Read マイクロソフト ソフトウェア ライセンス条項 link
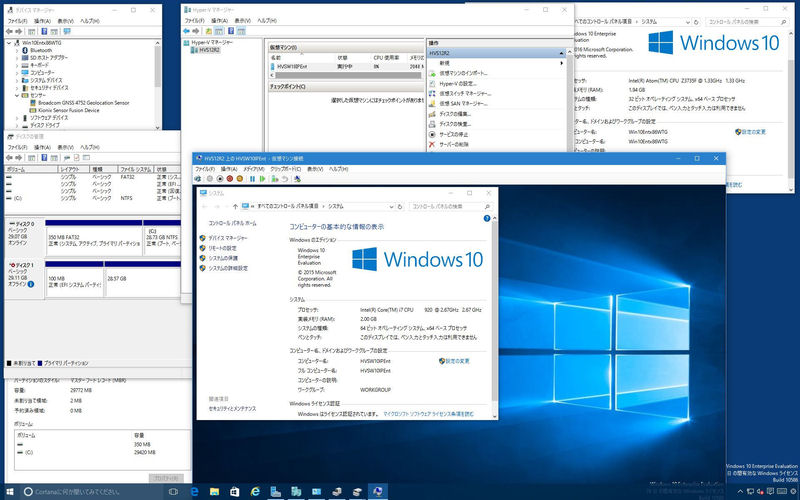 point(428,414)
